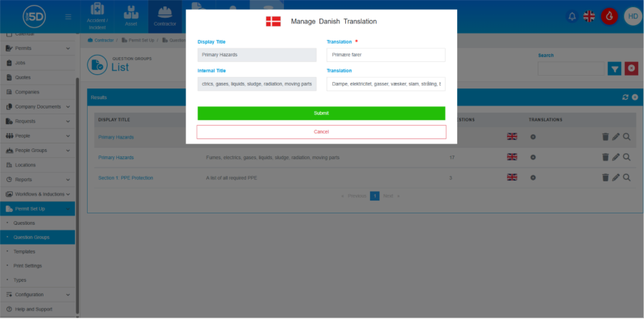Add translation for first Primary Hazards row
Screen dimensions: 644x319
[533, 137]
